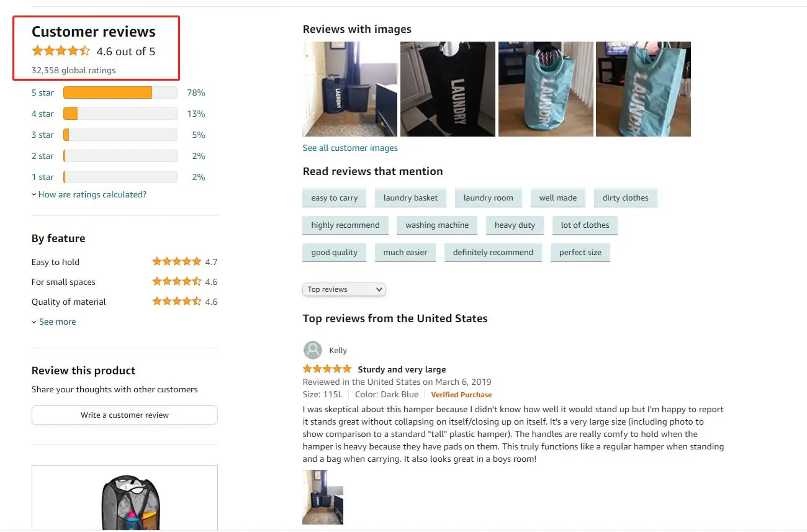
Task: Expand How are ratings calculated
Action: (x=92, y=194)
